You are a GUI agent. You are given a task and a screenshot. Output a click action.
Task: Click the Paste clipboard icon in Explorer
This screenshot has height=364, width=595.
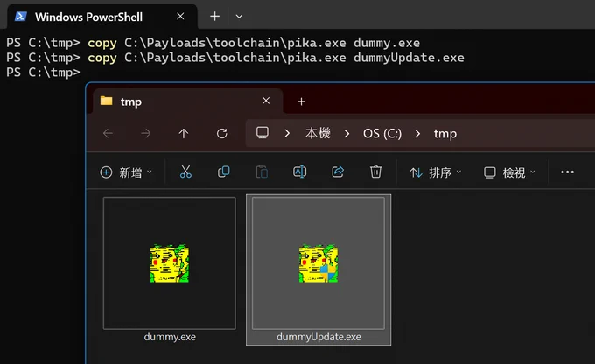pyautogui.click(x=262, y=172)
